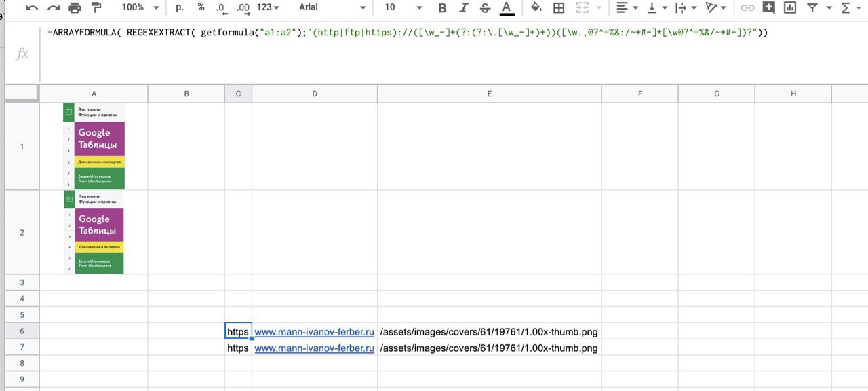Open the font size 10 dropdown
The image size is (868, 391).
pyautogui.click(x=403, y=7)
